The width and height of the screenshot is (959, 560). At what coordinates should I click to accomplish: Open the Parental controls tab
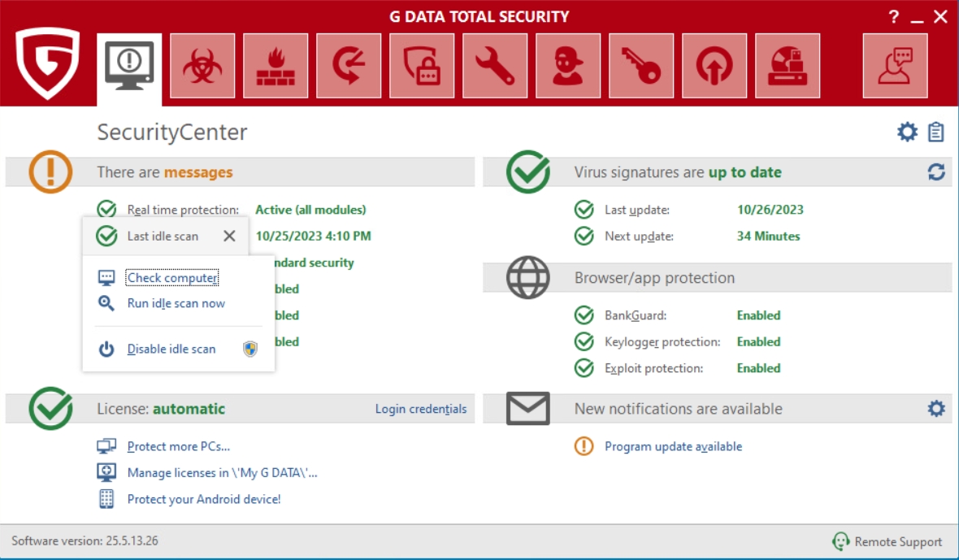click(x=567, y=66)
